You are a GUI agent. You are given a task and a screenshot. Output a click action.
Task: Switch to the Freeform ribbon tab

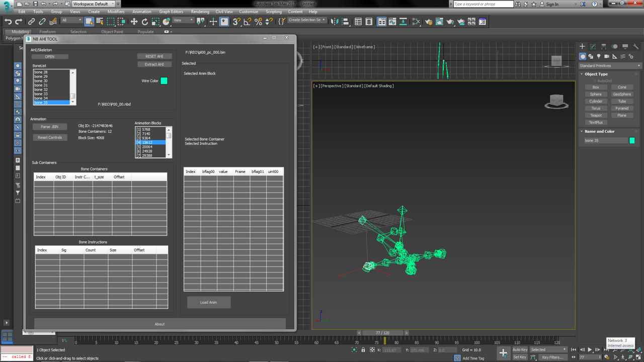[x=48, y=32]
